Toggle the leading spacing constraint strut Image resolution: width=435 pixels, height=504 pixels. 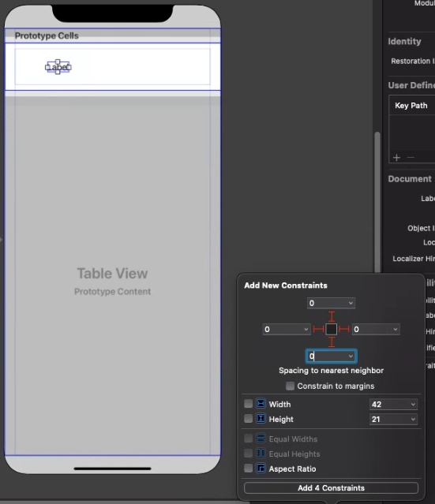[x=318, y=329]
